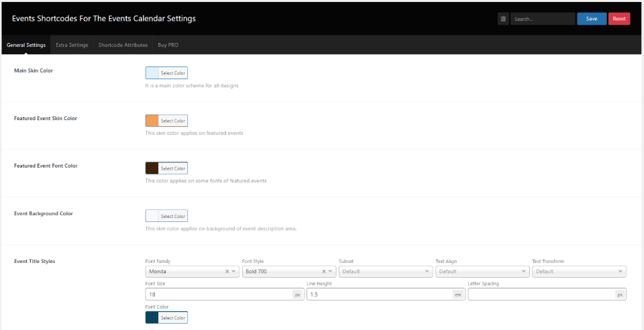Clear the Monda font family selection
Image resolution: width=644 pixels, height=330 pixels.
[227, 271]
